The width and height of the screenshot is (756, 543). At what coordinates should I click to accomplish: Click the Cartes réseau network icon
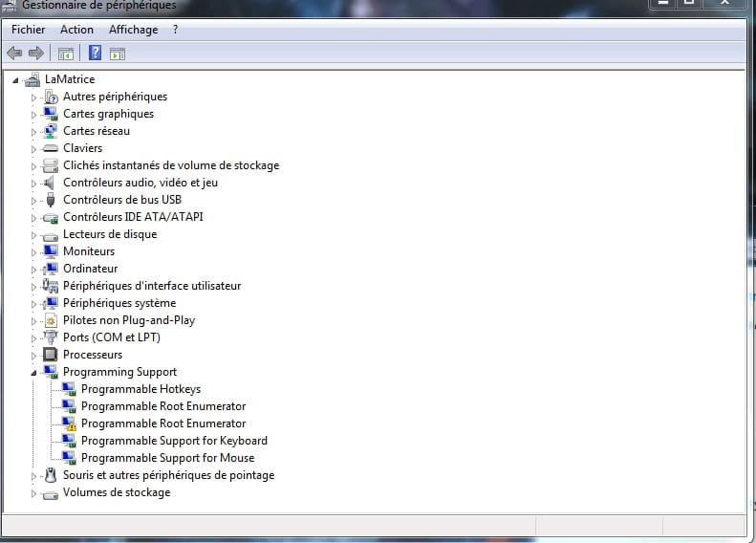point(51,131)
